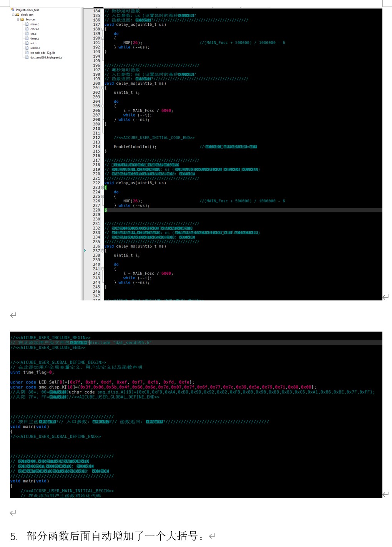Select clock.c in the project tree
Image resolution: width=392 pixels, height=547 pixels.
pyautogui.click(x=35, y=29)
